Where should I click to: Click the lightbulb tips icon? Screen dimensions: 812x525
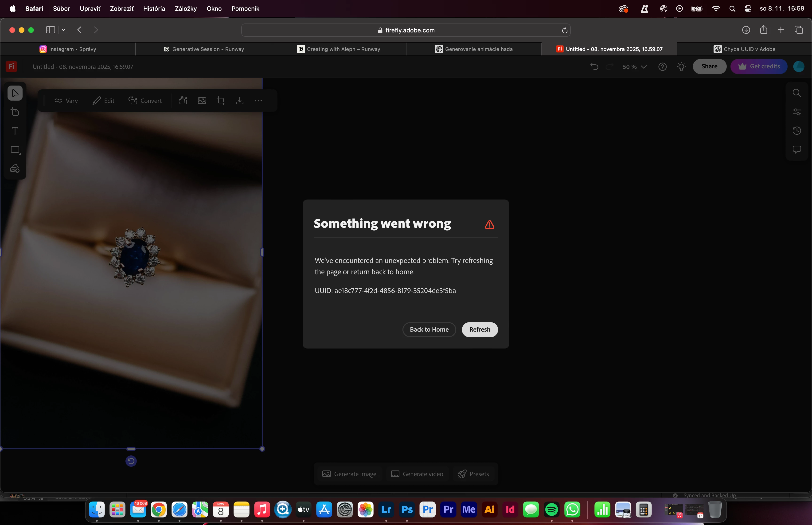pyautogui.click(x=681, y=67)
